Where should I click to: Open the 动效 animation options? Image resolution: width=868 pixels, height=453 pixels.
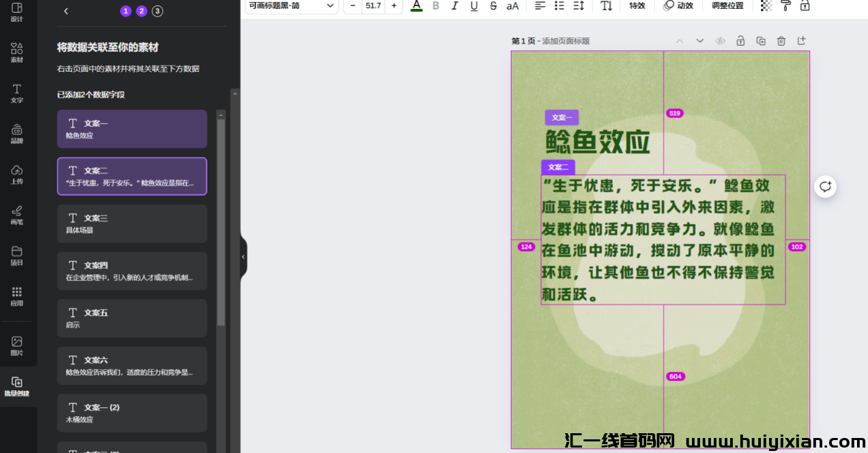click(678, 6)
